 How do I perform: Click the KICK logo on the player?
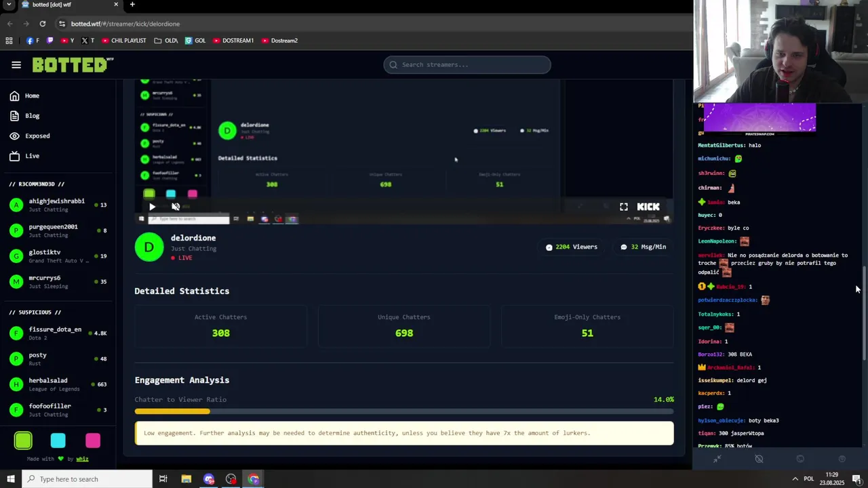648,207
